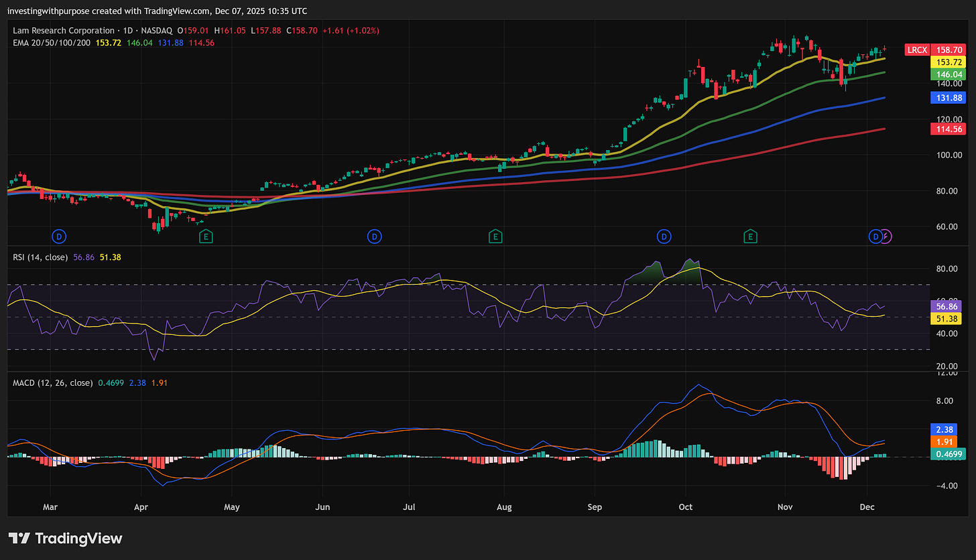Click the 120.00 price axis level
The height and width of the screenshot is (560, 976).
pyautogui.click(x=949, y=119)
